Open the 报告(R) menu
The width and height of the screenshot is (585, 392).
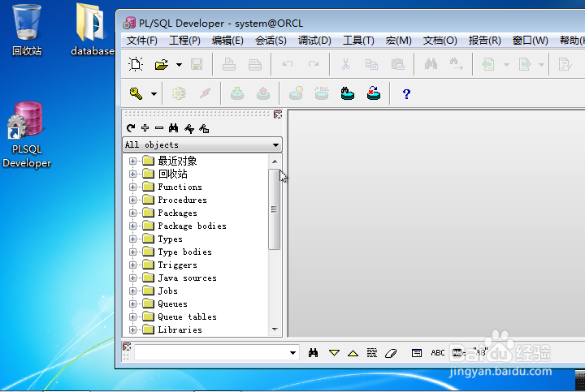[484, 41]
